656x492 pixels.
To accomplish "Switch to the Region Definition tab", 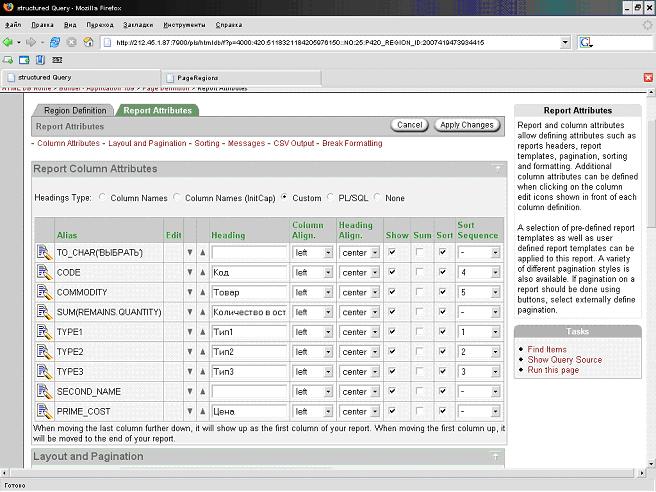I will [x=74, y=110].
